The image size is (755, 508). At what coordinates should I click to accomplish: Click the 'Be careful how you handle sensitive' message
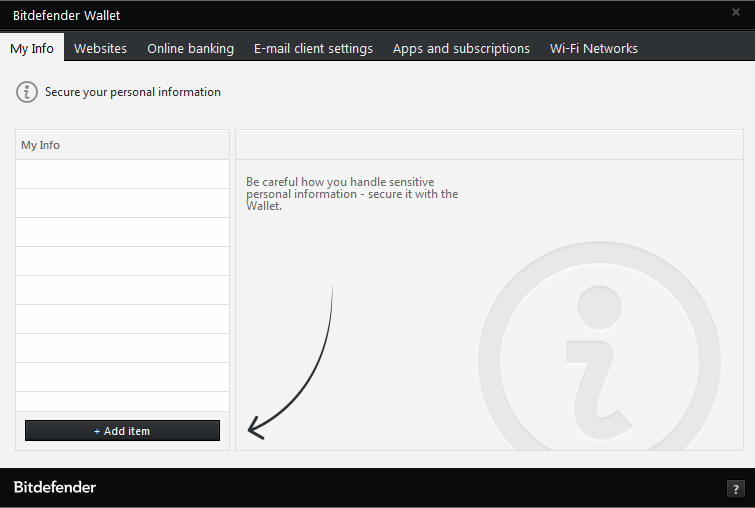click(x=352, y=194)
